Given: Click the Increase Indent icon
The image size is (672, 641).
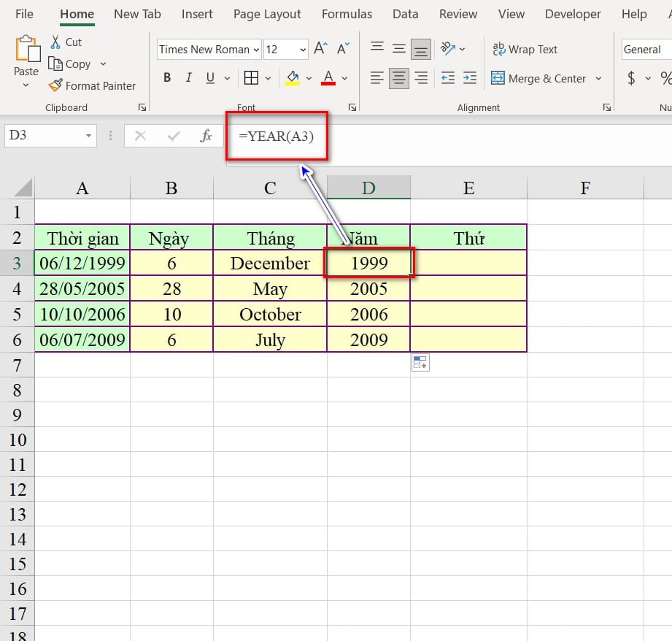Looking at the screenshot, I should (x=470, y=78).
